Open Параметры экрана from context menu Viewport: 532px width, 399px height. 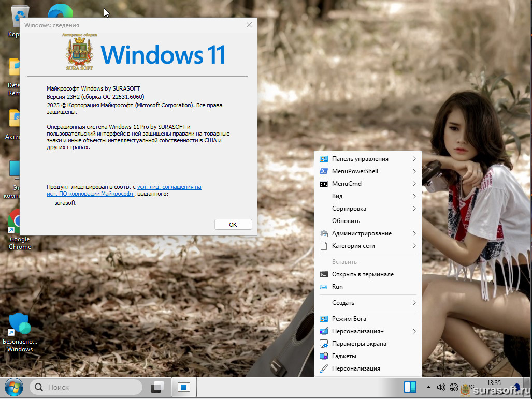pos(358,344)
